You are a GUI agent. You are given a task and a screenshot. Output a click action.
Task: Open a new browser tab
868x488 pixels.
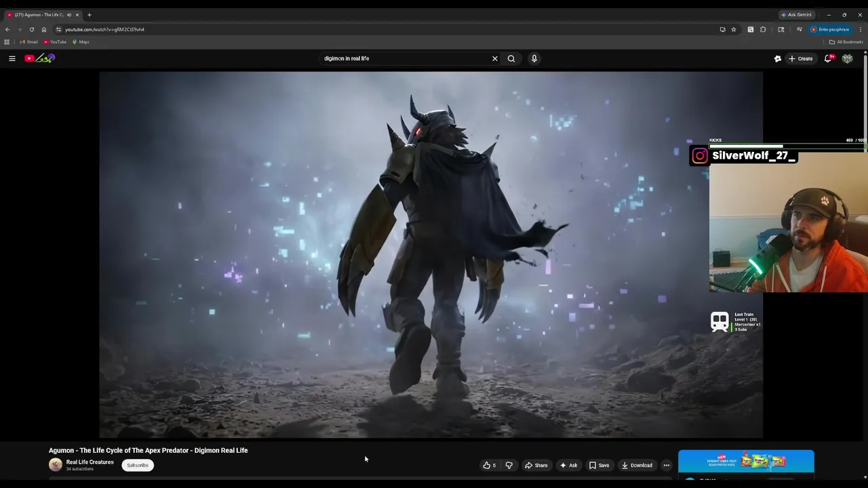coord(89,14)
